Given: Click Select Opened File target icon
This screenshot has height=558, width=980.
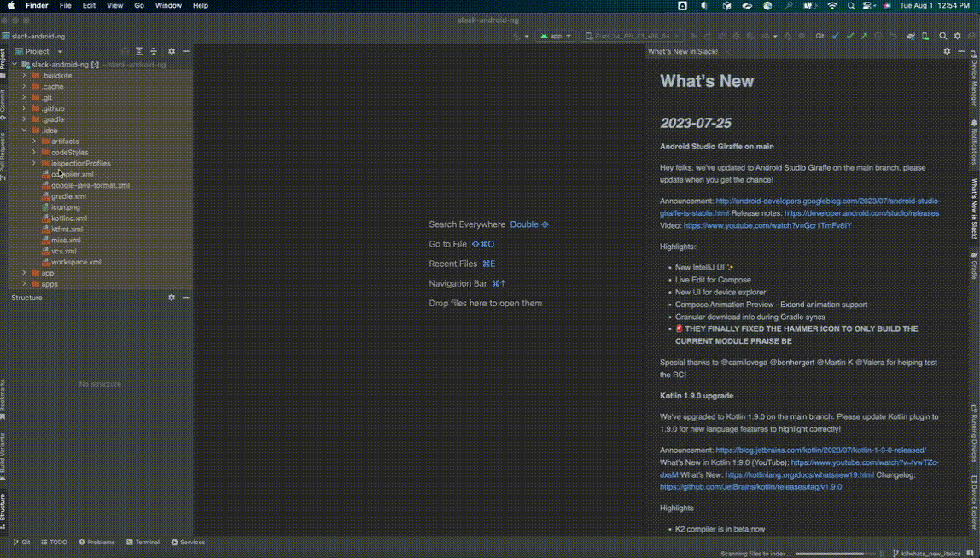Looking at the screenshot, I should click(x=125, y=52).
